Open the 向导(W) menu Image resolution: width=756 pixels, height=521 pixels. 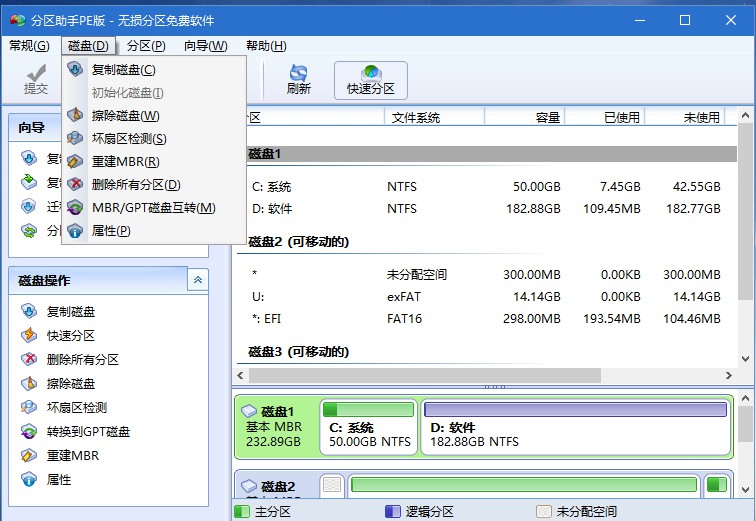coord(205,46)
